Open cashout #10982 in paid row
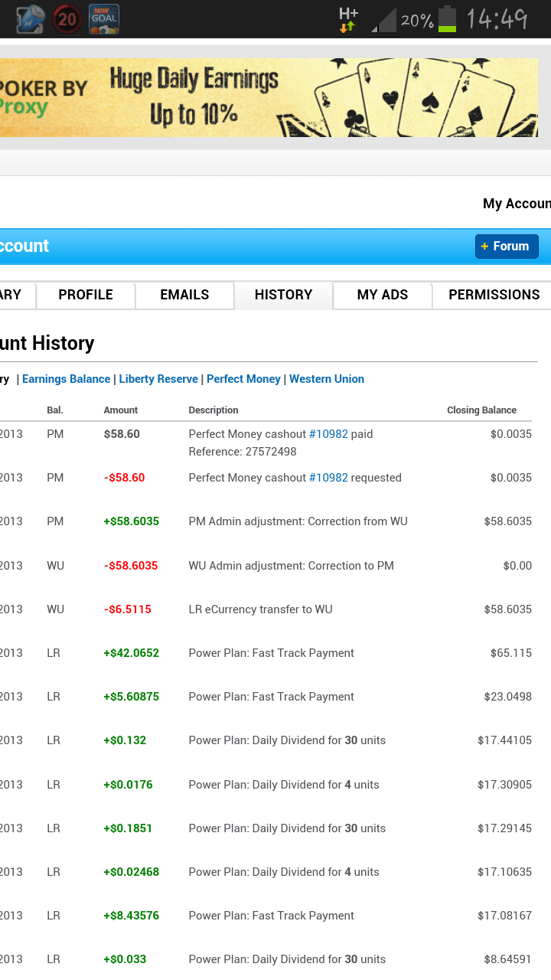This screenshot has height=980, width=551. (x=328, y=434)
